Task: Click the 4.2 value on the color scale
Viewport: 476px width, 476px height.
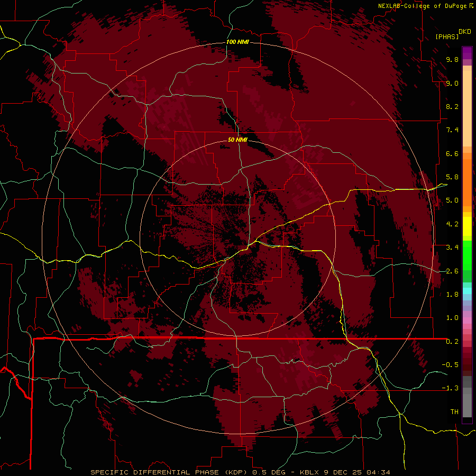Action: pos(452,224)
